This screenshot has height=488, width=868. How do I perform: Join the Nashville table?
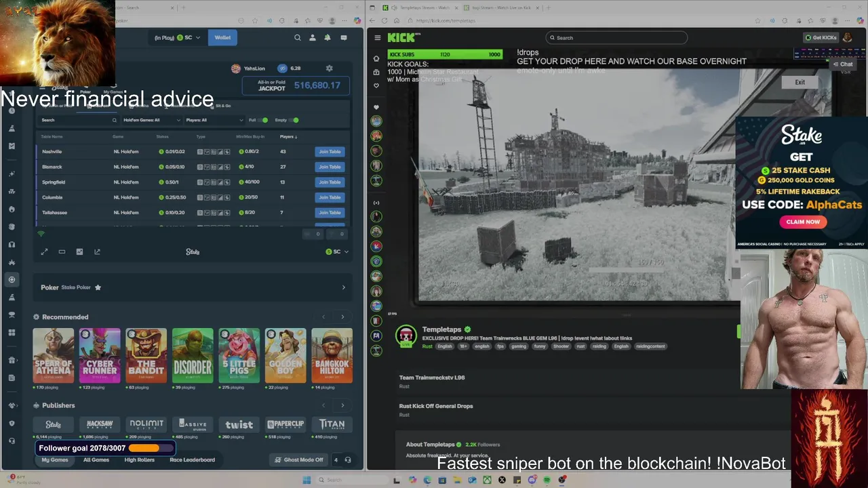tap(330, 152)
